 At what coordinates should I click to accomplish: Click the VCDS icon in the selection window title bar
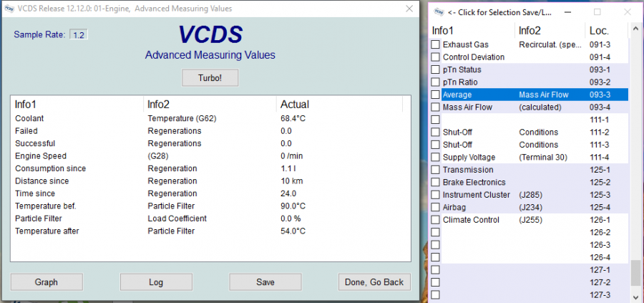[x=438, y=12]
